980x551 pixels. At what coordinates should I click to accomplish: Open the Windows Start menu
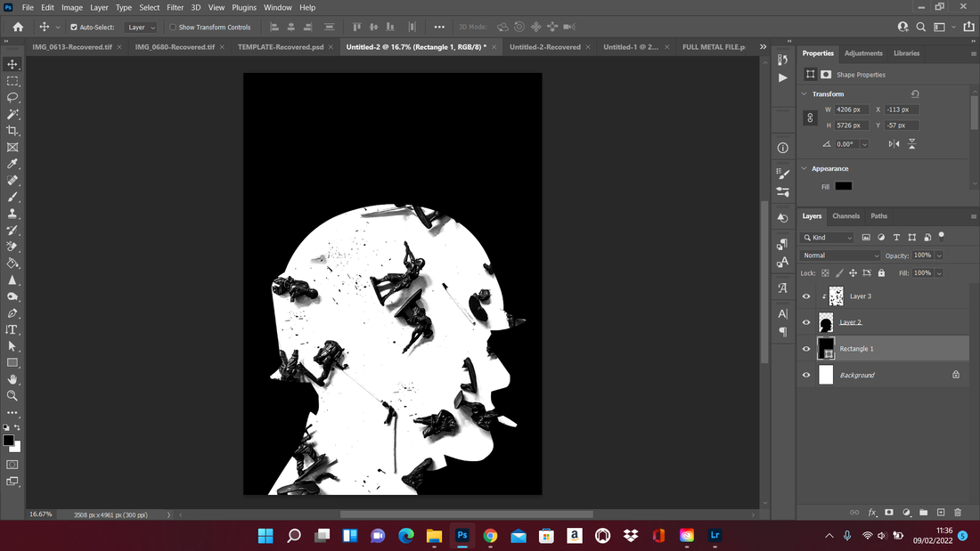(x=265, y=535)
